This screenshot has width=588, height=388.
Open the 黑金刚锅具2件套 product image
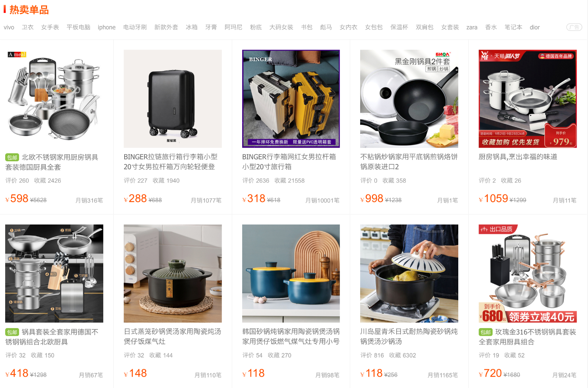409,99
